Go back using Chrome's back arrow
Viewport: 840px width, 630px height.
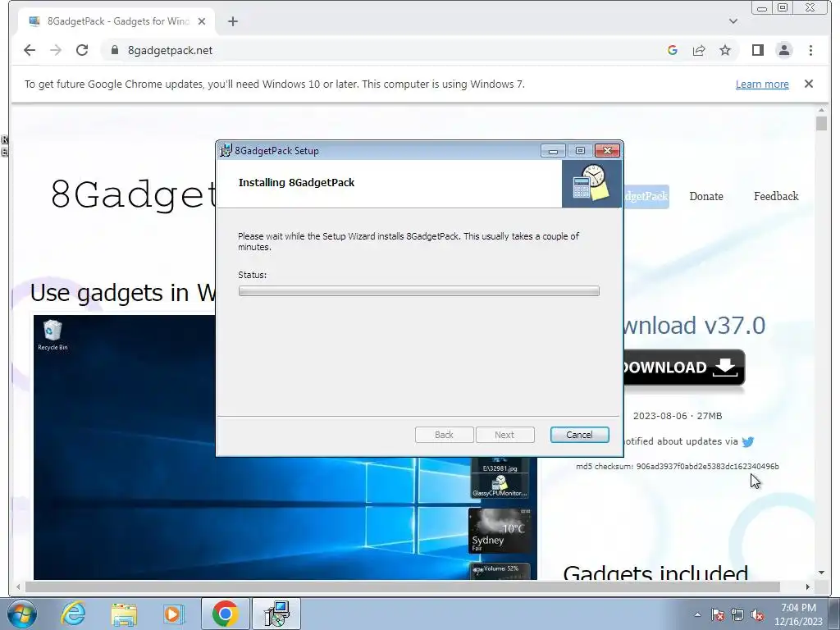30,50
